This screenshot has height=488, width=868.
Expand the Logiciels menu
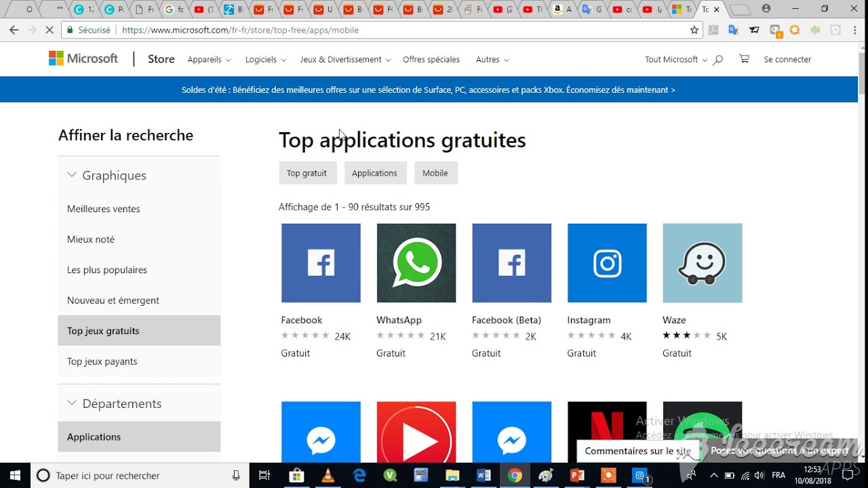(x=266, y=60)
